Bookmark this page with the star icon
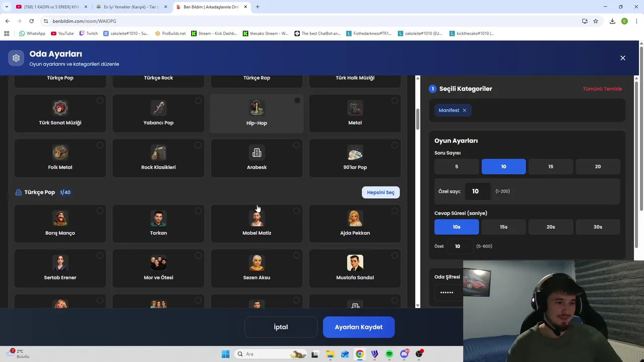644x362 pixels. point(596,21)
